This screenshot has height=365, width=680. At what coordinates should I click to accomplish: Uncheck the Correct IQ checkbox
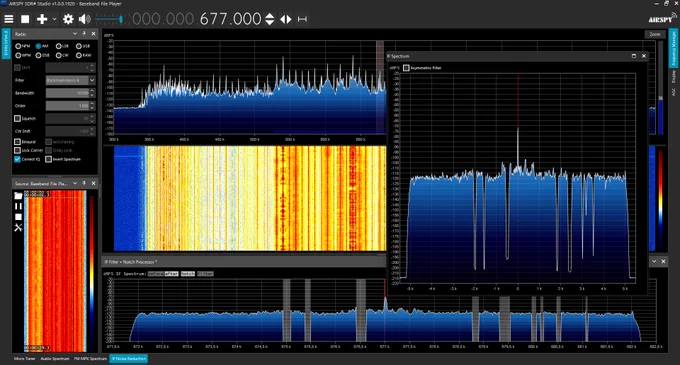click(17, 159)
